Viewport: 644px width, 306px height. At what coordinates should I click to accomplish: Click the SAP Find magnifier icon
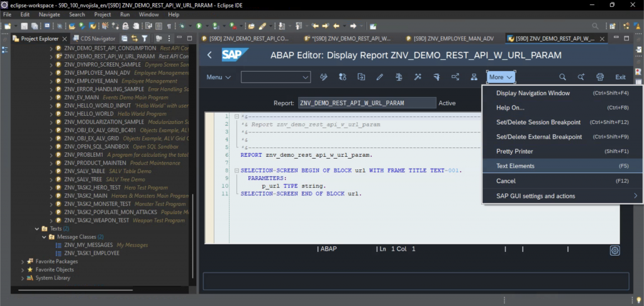562,77
